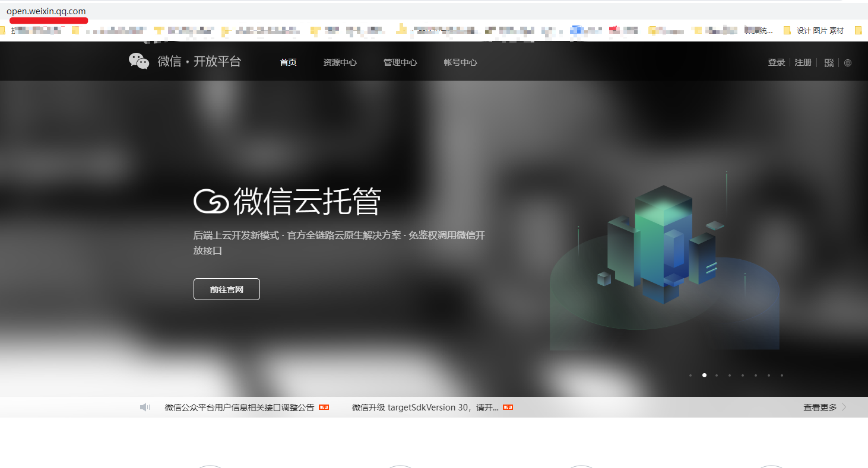This screenshot has height=468, width=868.
Task: Click the 前往官网 button
Action: (227, 289)
